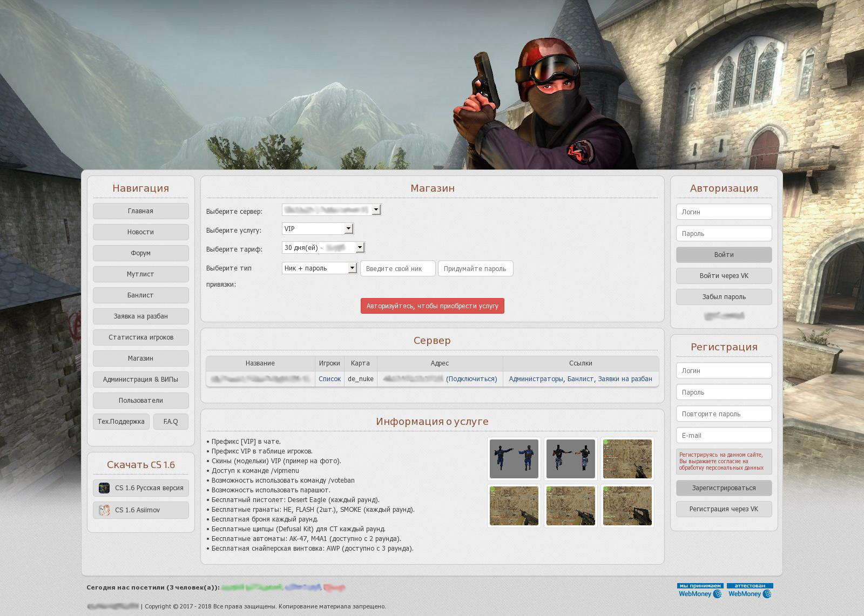
Task: Click the Зарегистрироваться button
Action: (724, 488)
